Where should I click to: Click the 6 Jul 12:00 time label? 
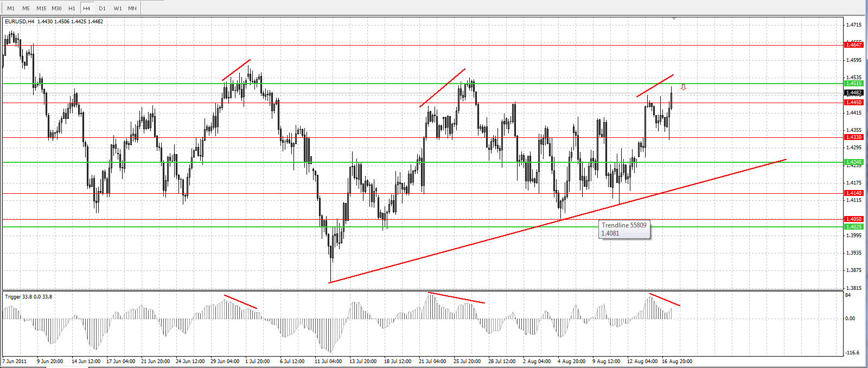tap(292, 361)
